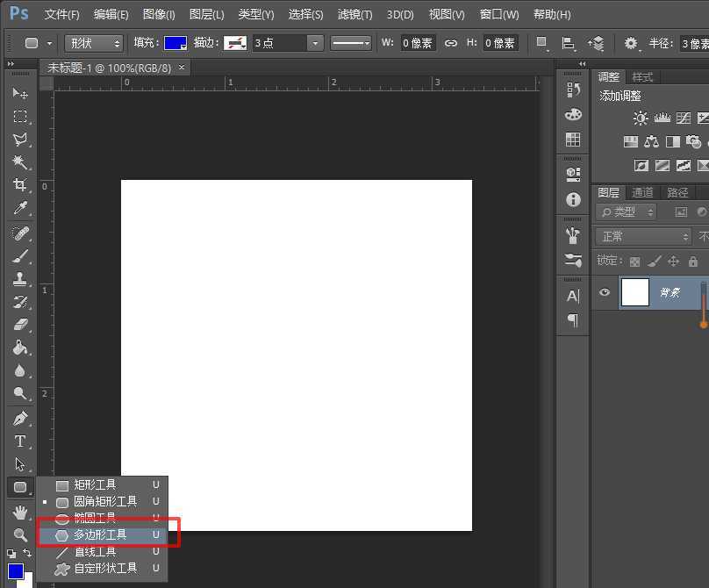Open the stroke width 3点 dropdown
The height and width of the screenshot is (588, 709).
(x=315, y=43)
